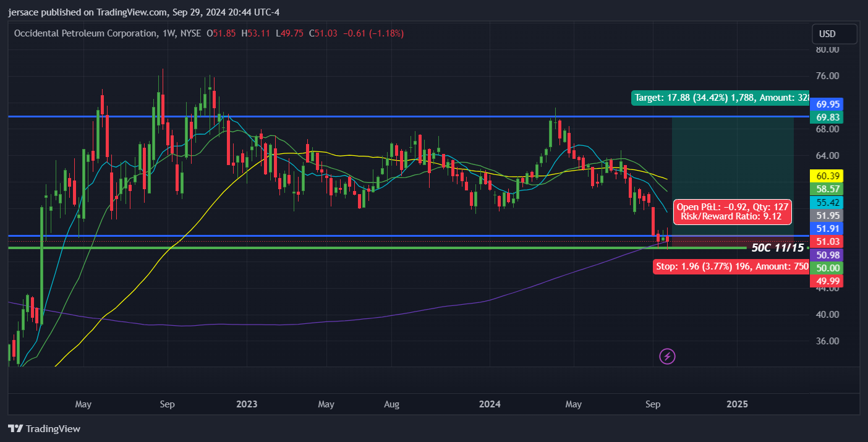Click the Aug label on time axis
Screen dimensions: 868x442
pos(391,404)
